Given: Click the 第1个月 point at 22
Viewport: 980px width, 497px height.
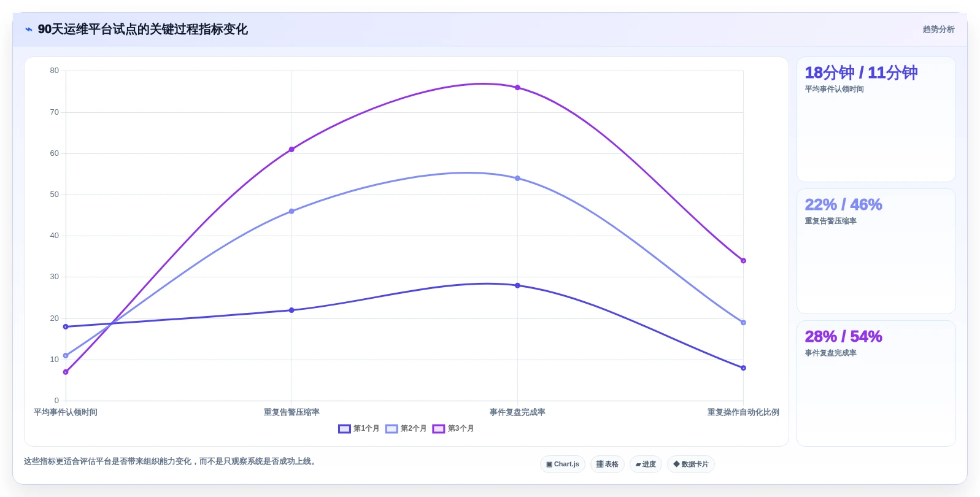Looking at the screenshot, I should click(x=291, y=310).
